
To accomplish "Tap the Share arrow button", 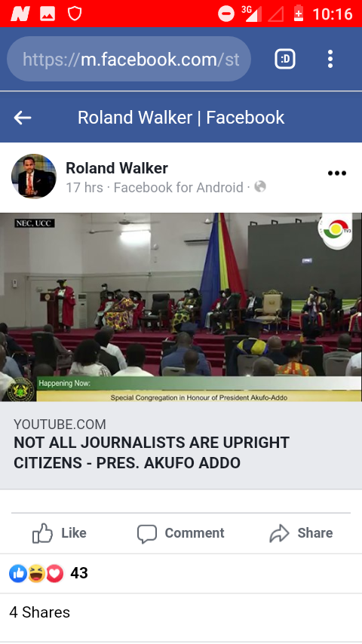I will pyautogui.click(x=301, y=533).
